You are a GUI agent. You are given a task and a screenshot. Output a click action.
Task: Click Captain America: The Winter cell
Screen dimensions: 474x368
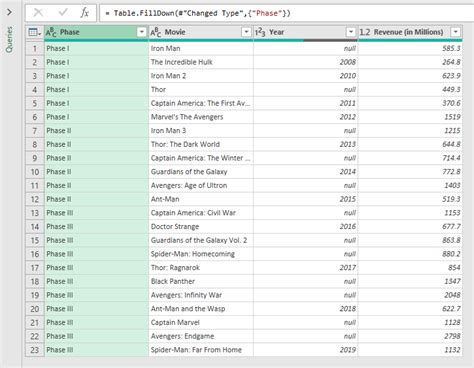201,158
